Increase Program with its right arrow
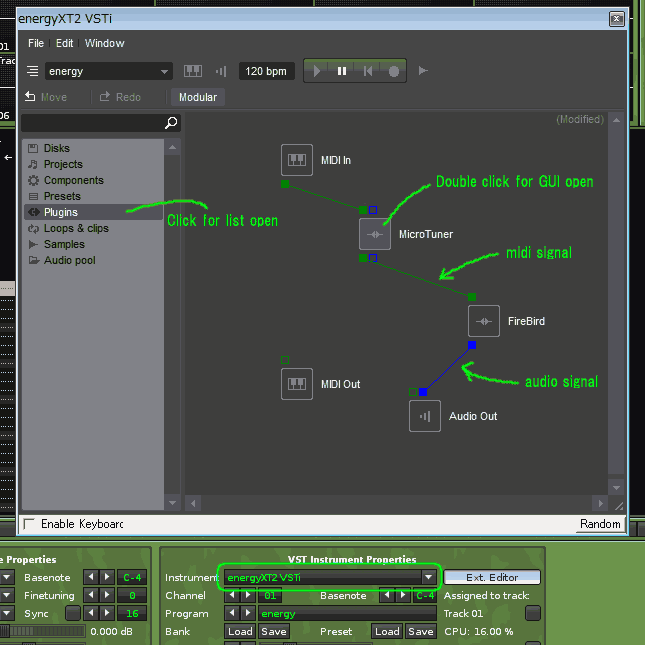645x645 pixels. pyautogui.click(x=248, y=613)
